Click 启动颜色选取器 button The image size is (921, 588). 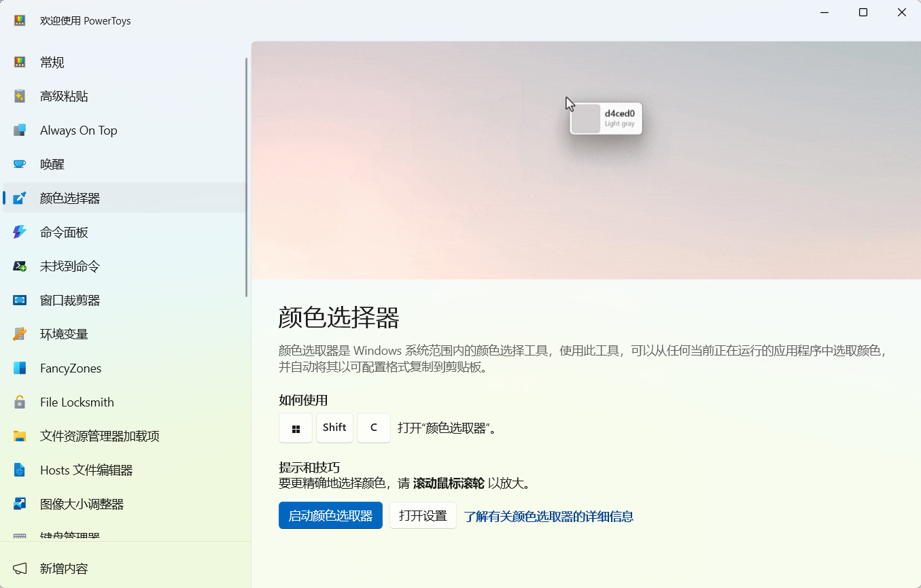pyautogui.click(x=330, y=515)
